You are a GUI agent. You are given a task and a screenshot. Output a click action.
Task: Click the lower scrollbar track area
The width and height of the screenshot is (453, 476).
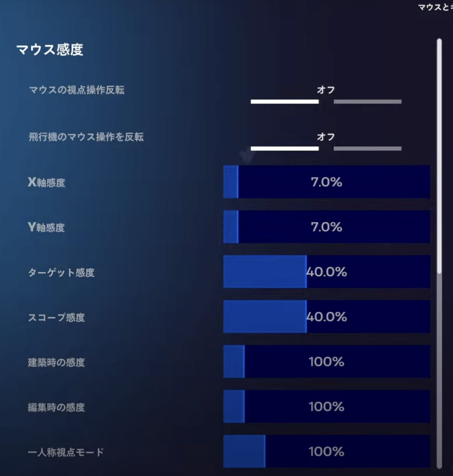click(439, 371)
